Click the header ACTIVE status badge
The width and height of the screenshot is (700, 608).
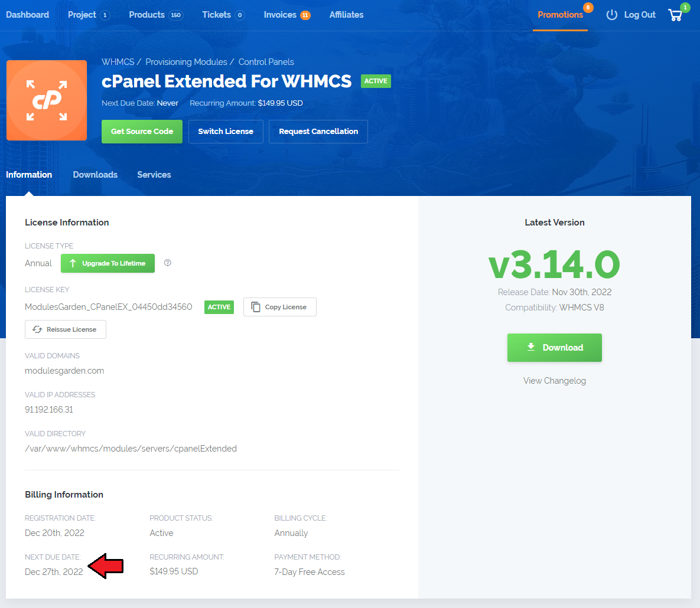pos(376,81)
